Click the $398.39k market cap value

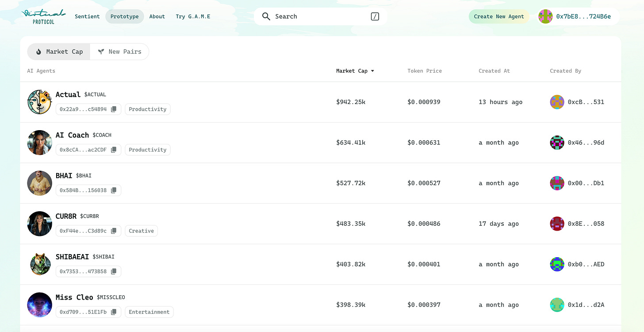[351, 305]
